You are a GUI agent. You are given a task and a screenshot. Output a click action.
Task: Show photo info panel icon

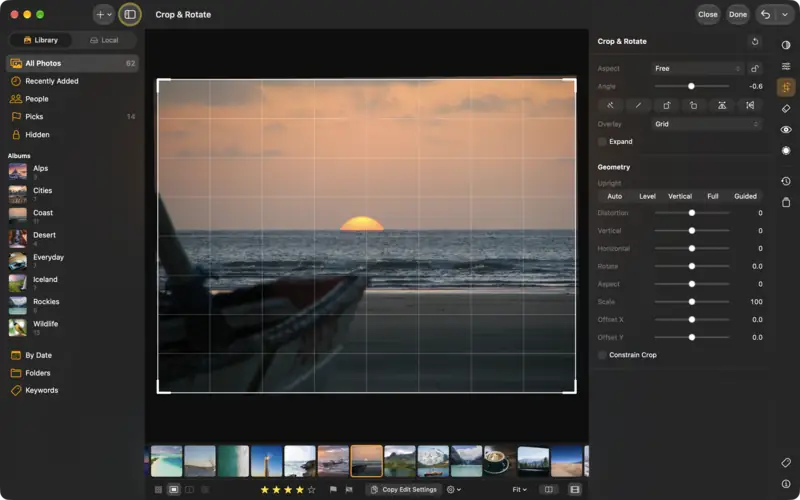click(x=786, y=483)
